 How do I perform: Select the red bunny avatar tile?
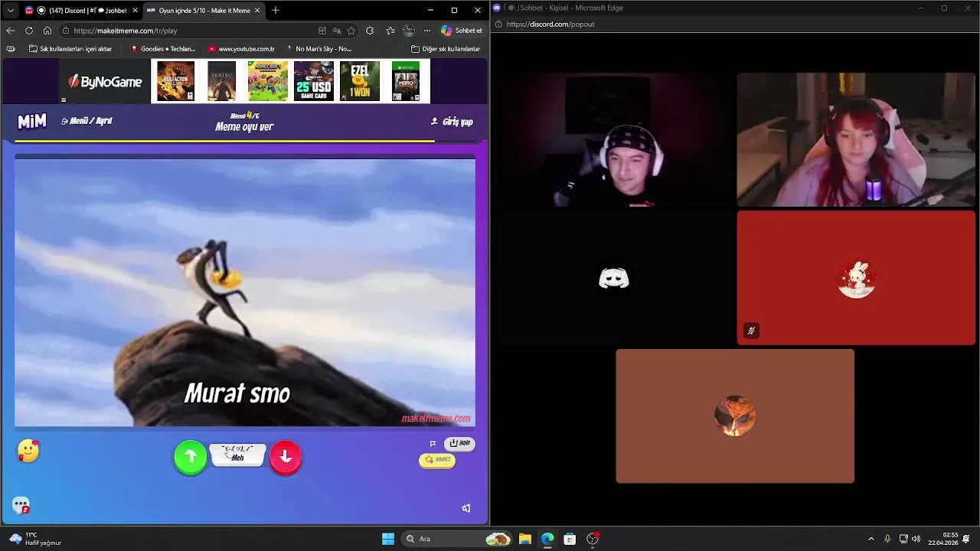pyautogui.click(x=856, y=279)
